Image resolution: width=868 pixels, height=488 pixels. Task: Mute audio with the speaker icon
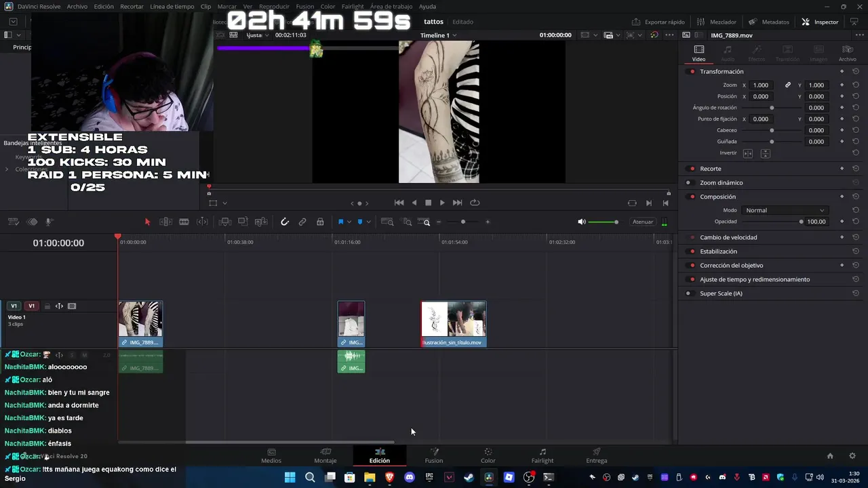click(x=581, y=222)
